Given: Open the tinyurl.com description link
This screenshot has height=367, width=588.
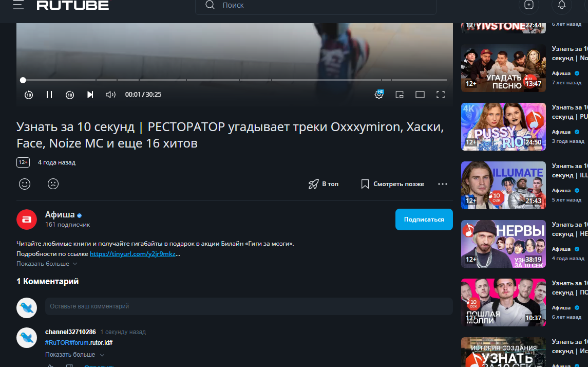Looking at the screenshot, I should (x=133, y=254).
